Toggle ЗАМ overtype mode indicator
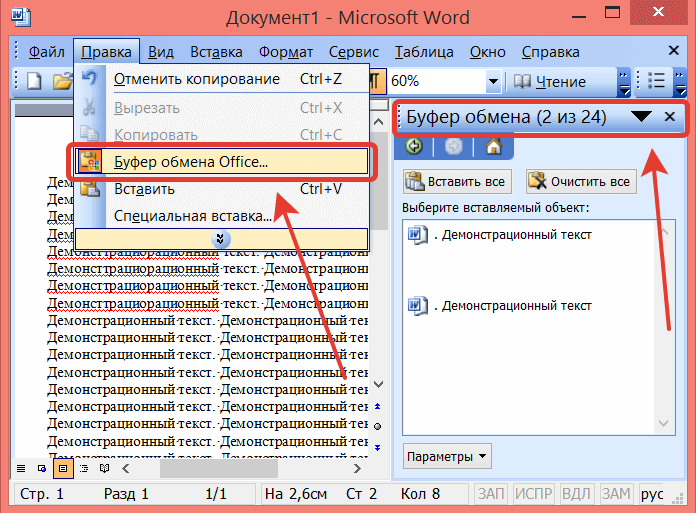696x513 pixels. [x=616, y=493]
